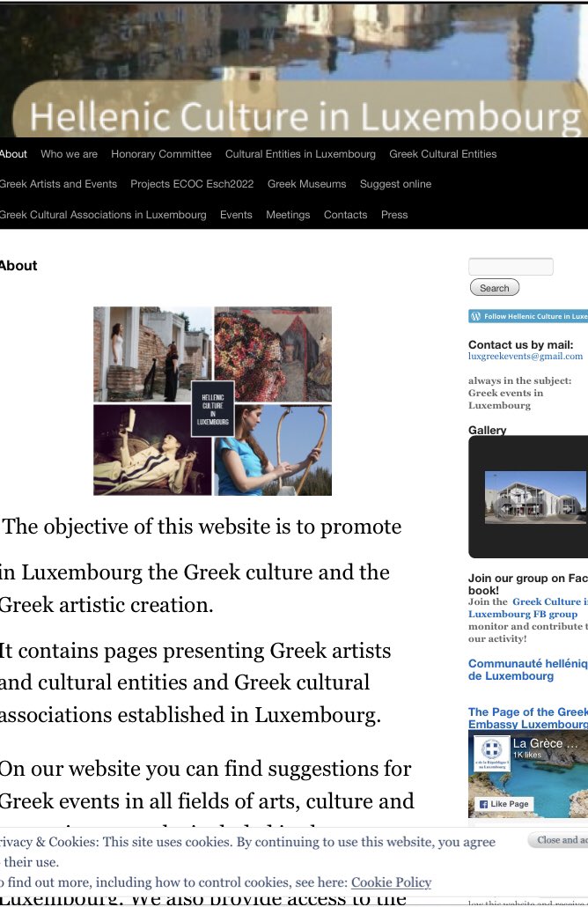Click the Search button

[495, 287]
